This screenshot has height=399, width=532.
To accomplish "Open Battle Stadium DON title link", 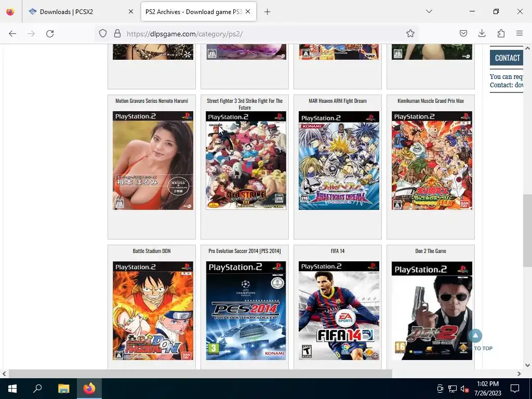I will [152, 251].
